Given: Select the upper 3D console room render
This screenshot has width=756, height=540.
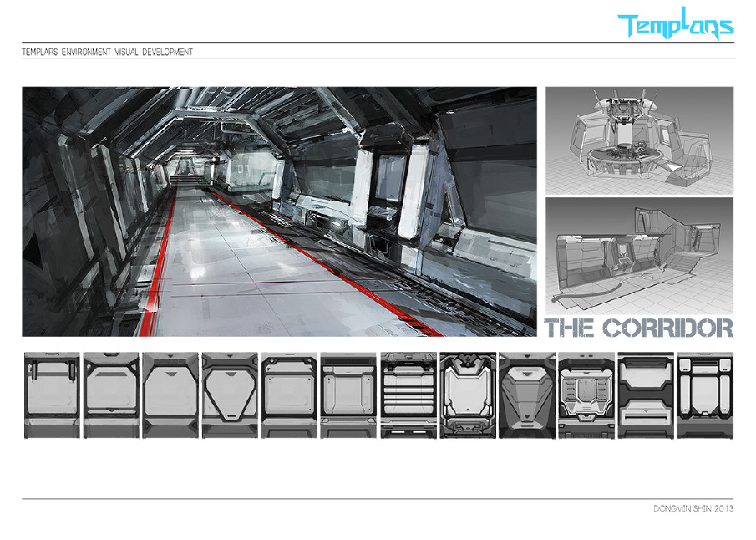Looking at the screenshot, I should pos(639,140).
